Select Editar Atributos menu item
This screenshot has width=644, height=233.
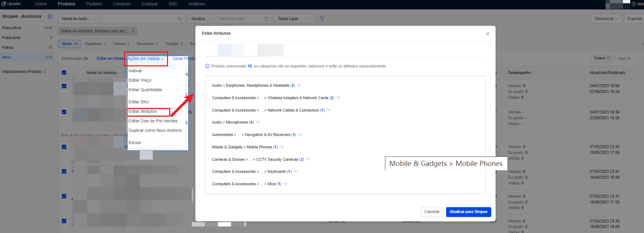142,112
